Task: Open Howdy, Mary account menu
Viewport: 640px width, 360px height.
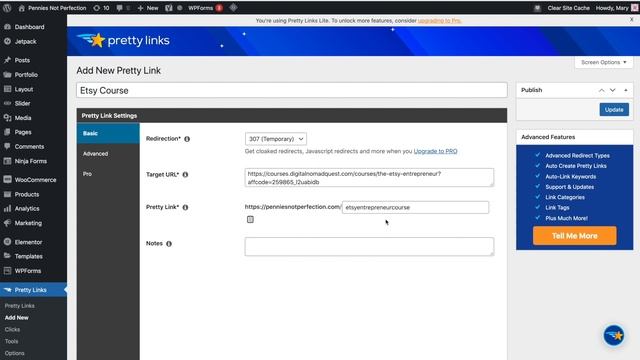Action: click(x=616, y=8)
